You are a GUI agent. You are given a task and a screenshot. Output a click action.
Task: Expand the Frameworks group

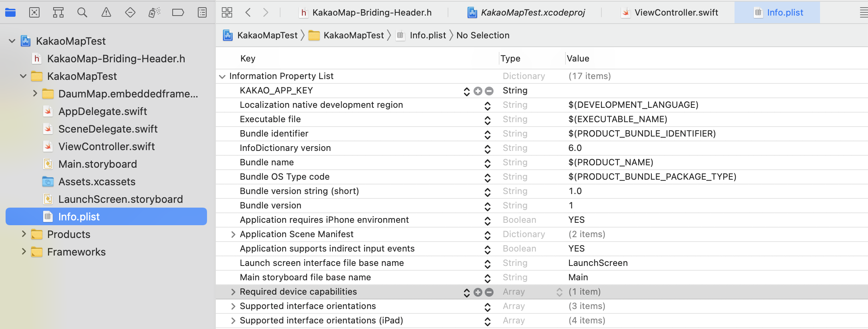(x=24, y=252)
